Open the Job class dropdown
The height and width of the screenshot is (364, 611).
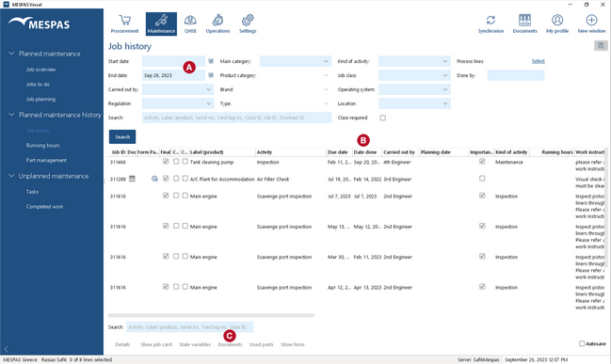pos(414,75)
